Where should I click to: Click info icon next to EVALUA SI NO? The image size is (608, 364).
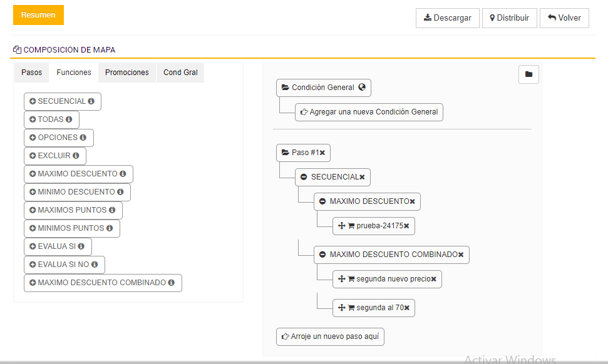pyautogui.click(x=95, y=265)
